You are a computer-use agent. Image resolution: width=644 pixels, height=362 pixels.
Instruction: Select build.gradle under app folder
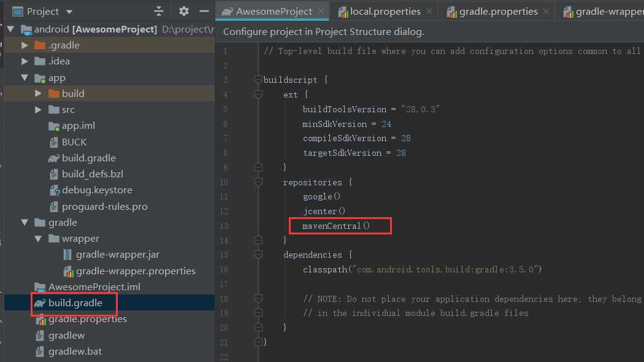coord(89,158)
